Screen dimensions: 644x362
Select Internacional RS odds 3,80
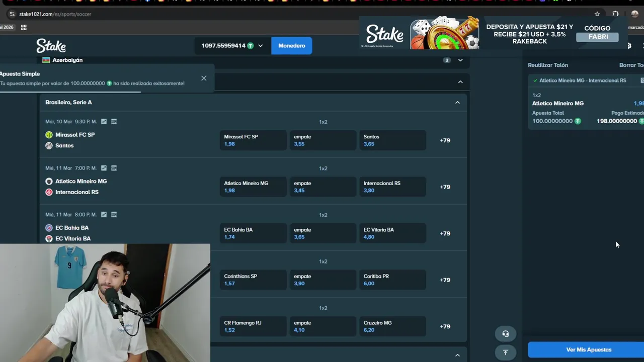coord(392,187)
